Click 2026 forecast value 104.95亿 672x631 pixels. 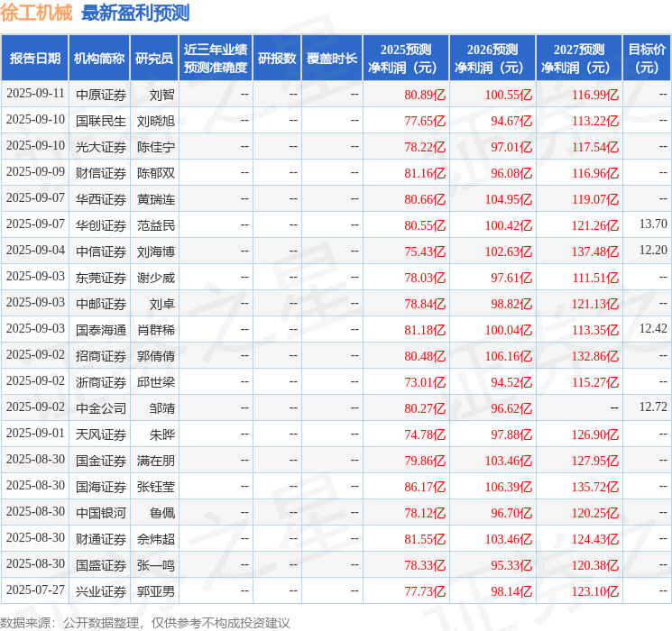509,199
